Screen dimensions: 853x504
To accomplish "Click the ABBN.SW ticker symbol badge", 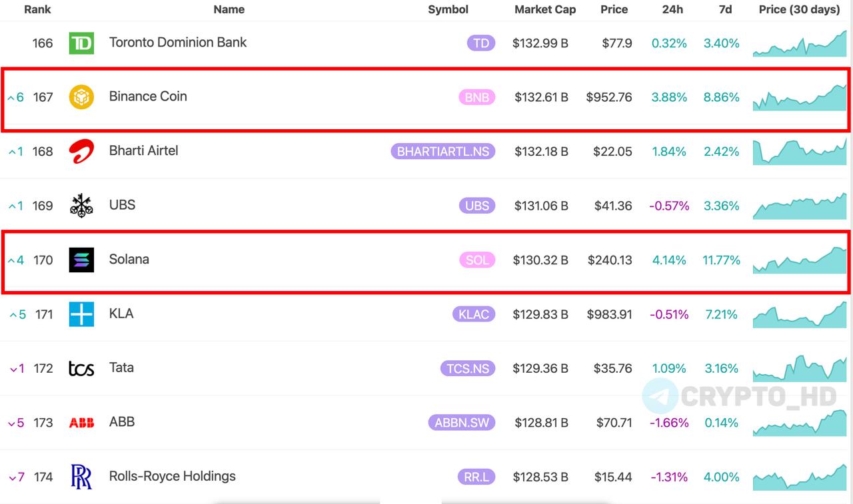I will (462, 423).
